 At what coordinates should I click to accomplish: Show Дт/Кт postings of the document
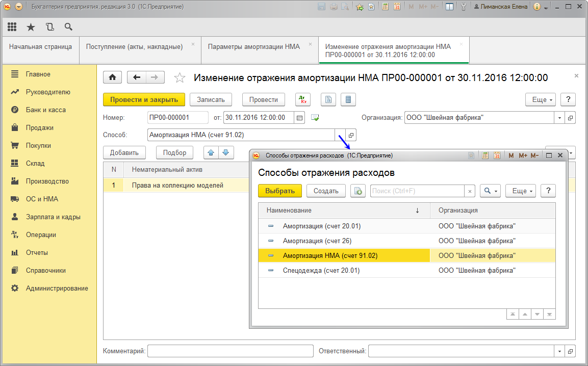(303, 99)
